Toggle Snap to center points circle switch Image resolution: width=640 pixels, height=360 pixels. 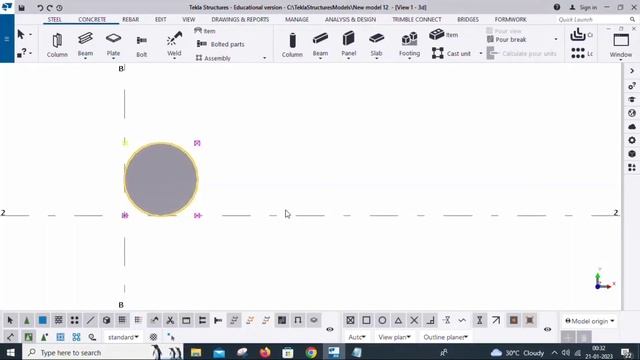(x=382, y=320)
